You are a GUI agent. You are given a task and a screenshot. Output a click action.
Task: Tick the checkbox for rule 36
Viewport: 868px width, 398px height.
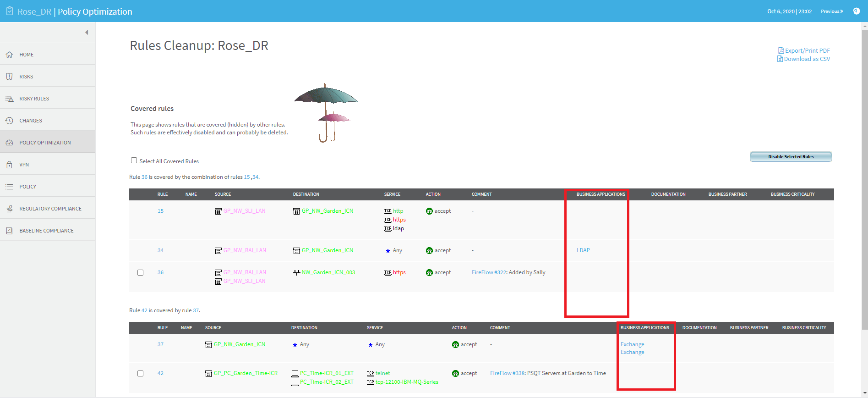[140, 272]
